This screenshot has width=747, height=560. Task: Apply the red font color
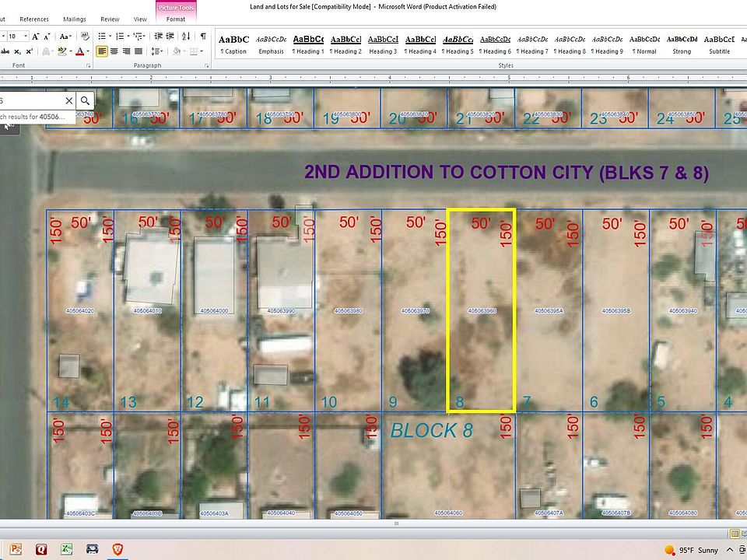[79, 51]
